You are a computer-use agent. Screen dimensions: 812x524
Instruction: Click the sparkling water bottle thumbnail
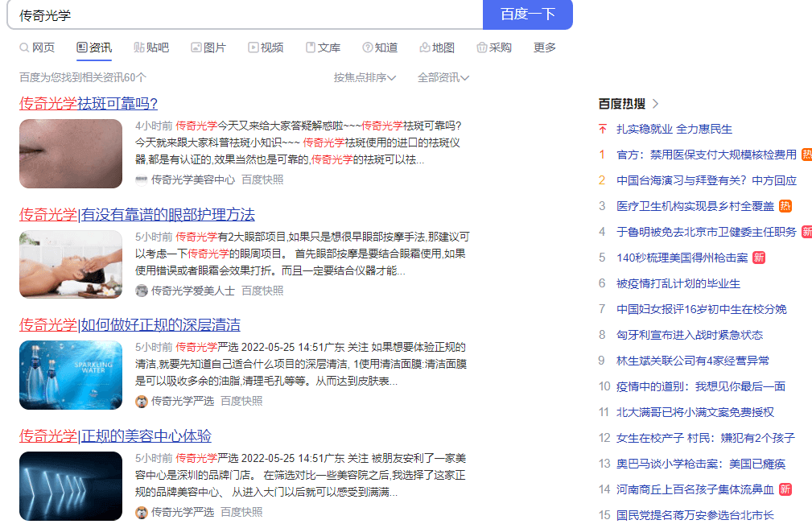pyautogui.click(x=71, y=375)
